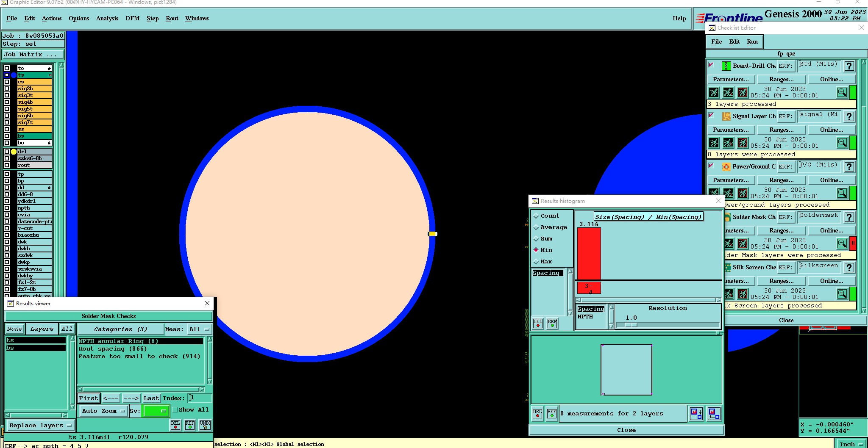Screen dimensions: 868x448
Task: Click the Board-Drill drill bit icon
Action: click(x=726, y=66)
